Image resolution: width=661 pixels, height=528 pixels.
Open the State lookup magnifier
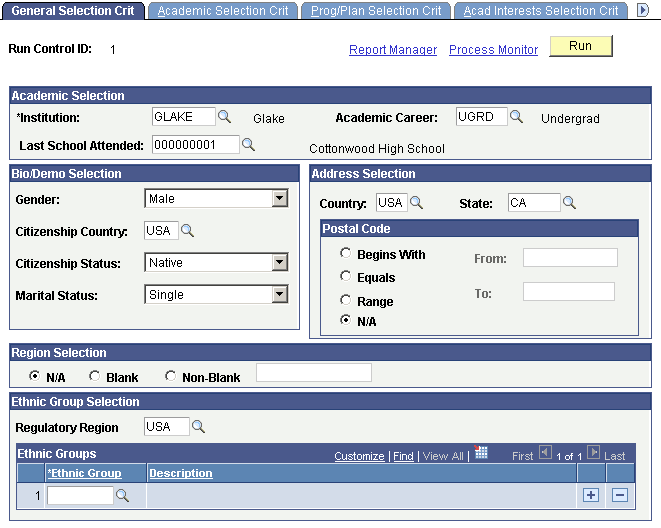click(x=570, y=203)
